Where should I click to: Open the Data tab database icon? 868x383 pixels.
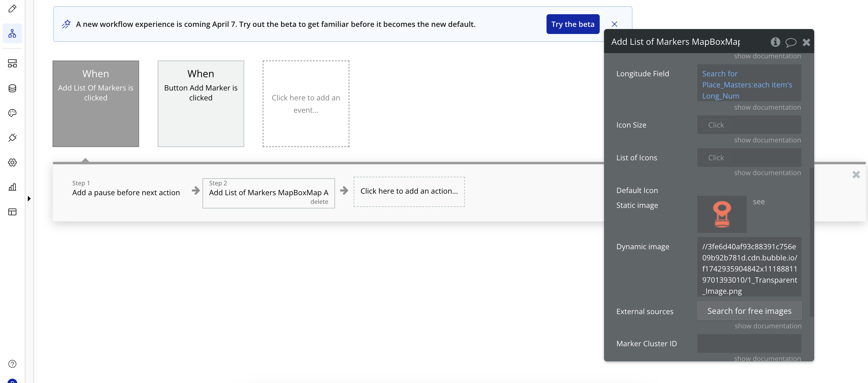click(x=12, y=88)
